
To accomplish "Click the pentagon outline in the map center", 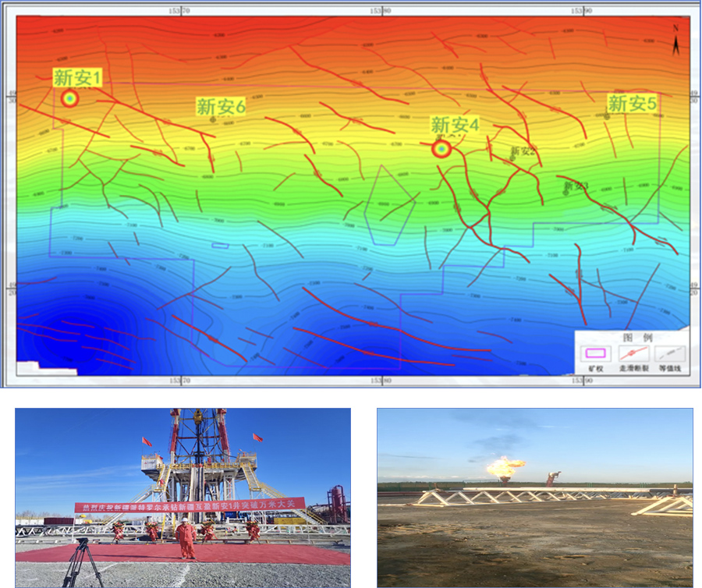I will (389, 205).
